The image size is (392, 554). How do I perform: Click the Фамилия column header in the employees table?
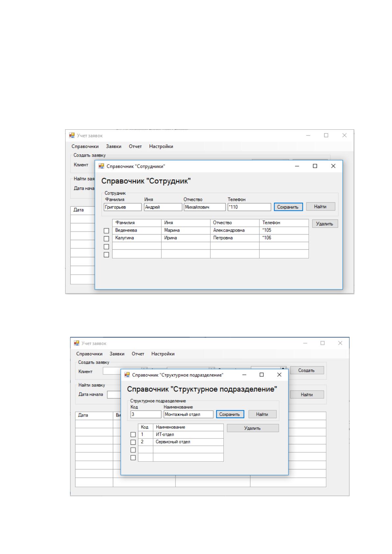tap(137, 223)
